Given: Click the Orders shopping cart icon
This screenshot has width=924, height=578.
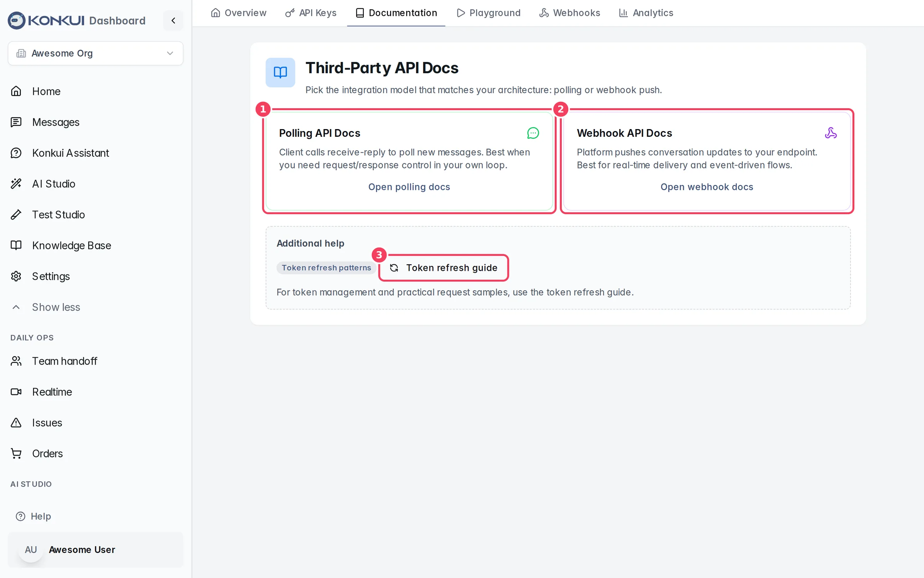Looking at the screenshot, I should pyautogui.click(x=16, y=454).
